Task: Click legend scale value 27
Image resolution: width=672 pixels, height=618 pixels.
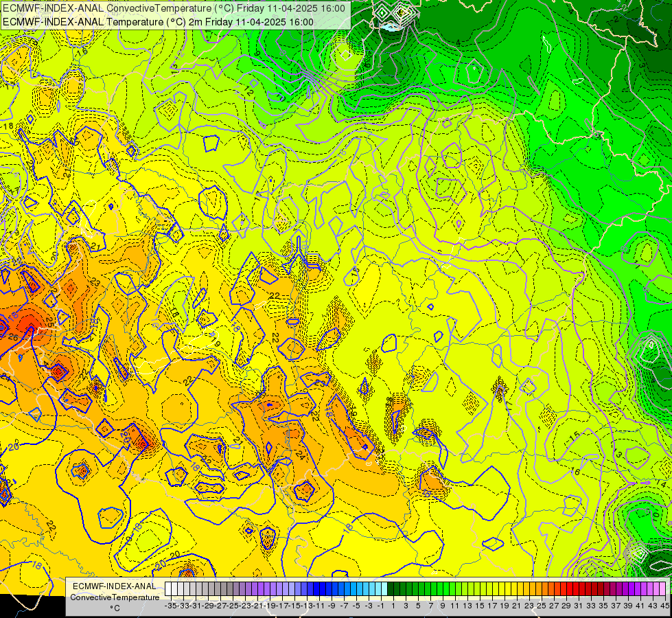Action: click(554, 606)
